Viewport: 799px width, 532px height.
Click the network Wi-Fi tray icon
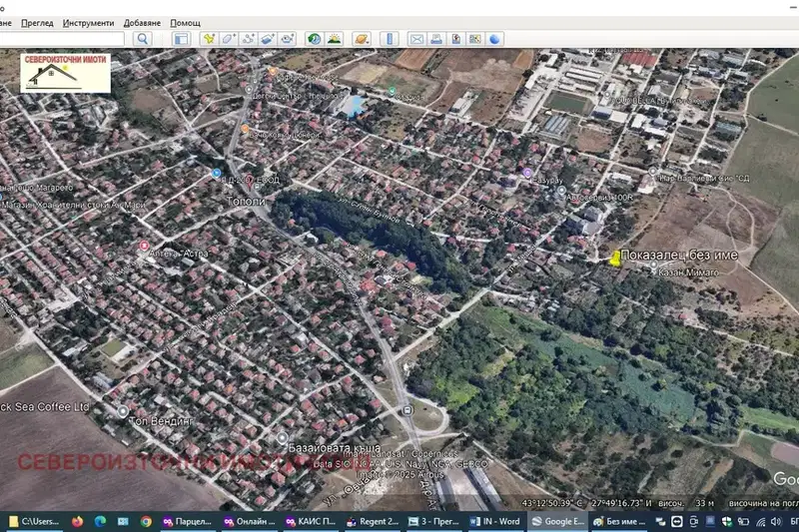coord(760,521)
